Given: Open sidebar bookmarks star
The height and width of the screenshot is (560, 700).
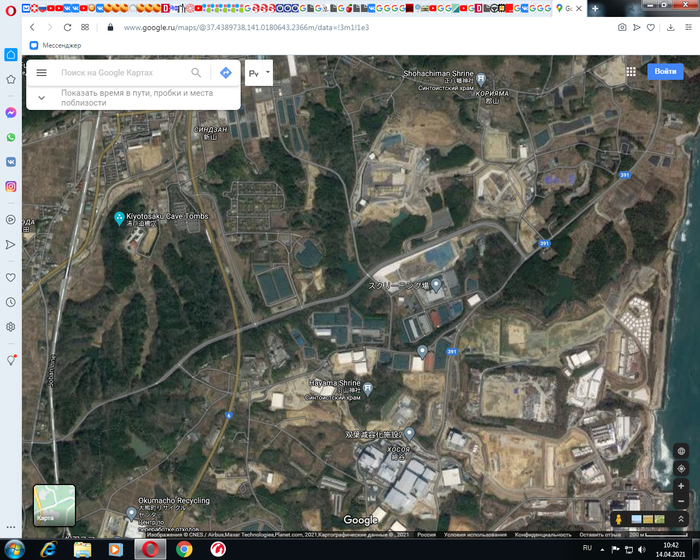Looking at the screenshot, I should (x=11, y=79).
